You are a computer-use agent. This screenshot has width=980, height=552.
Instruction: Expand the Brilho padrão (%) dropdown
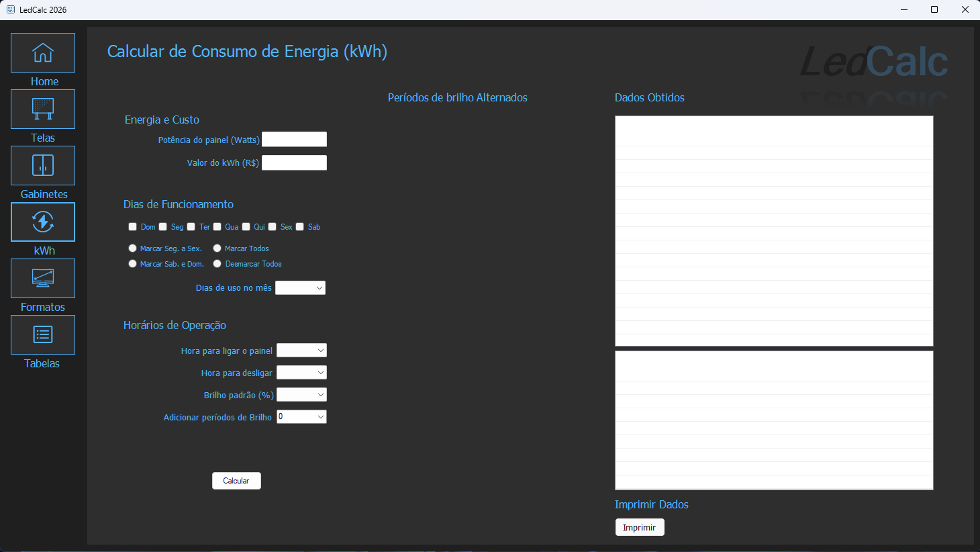301,395
